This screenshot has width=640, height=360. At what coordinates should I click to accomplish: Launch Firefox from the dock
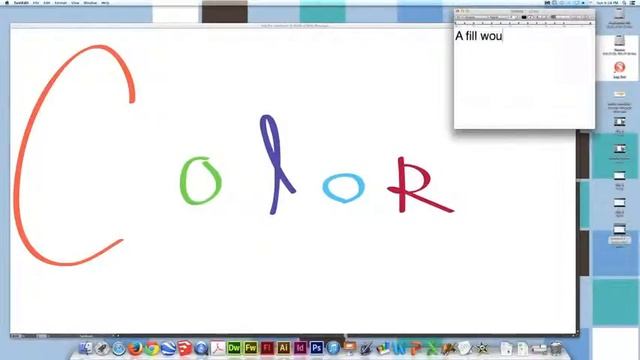click(136, 348)
